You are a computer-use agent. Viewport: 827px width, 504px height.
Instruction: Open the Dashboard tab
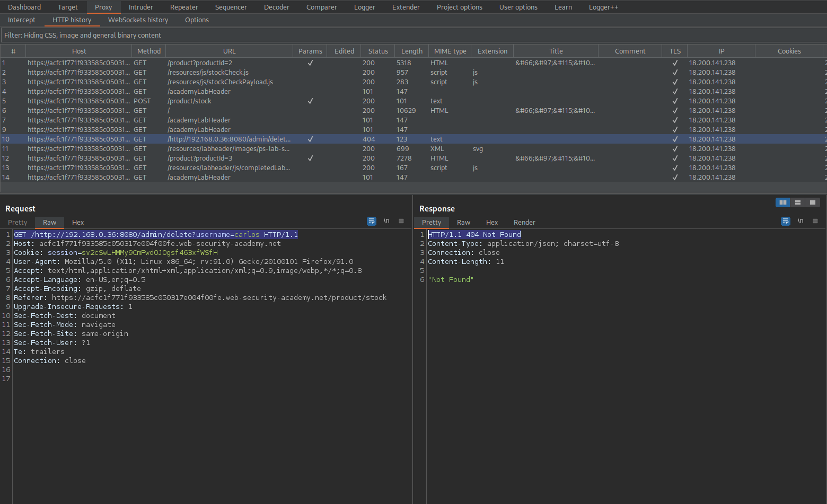click(x=24, y=7)
